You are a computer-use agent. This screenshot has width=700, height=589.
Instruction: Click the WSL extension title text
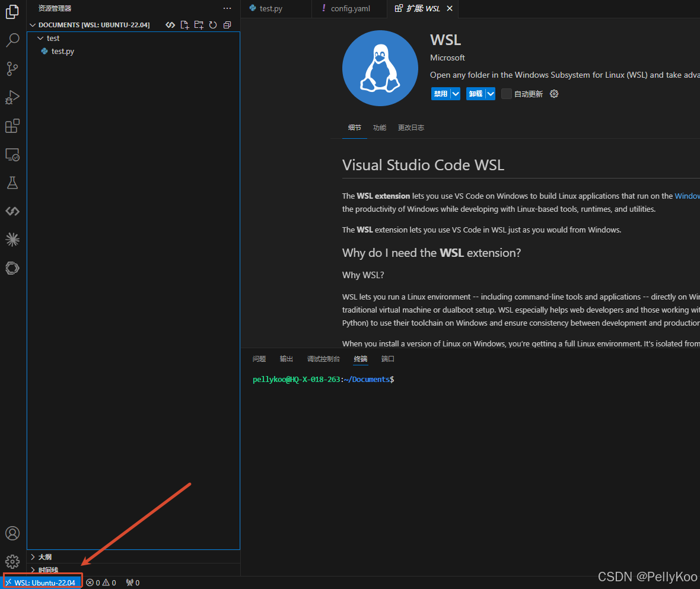pos(446,40)
